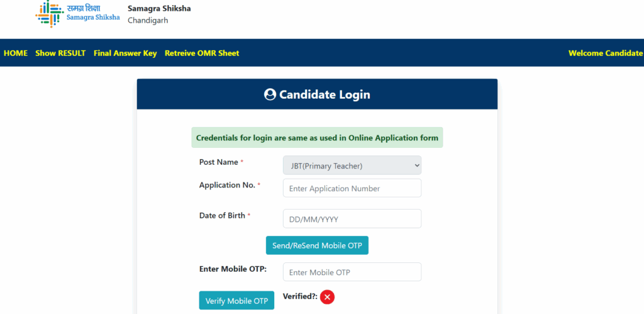This screenshot has width=644, height=314.
Task: Click the Application No. label
Action: click(x=227, y=185)
